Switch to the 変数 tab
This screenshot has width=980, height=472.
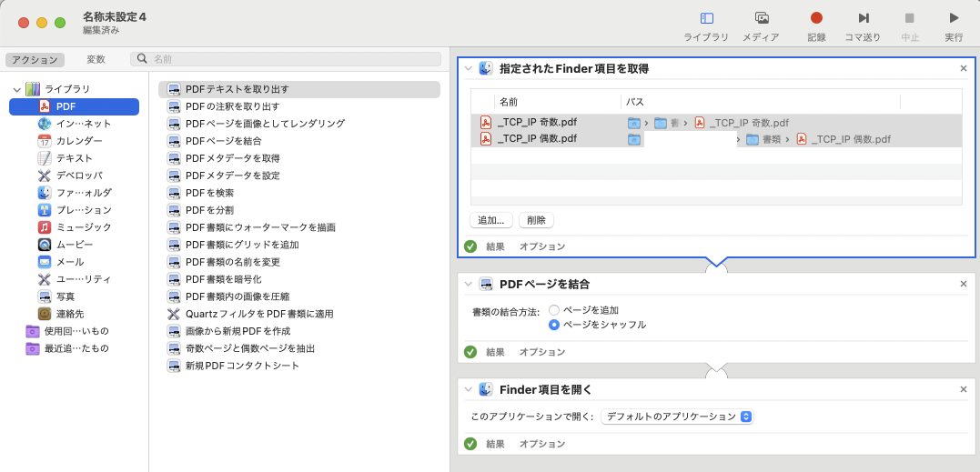[x=96, y=59]
